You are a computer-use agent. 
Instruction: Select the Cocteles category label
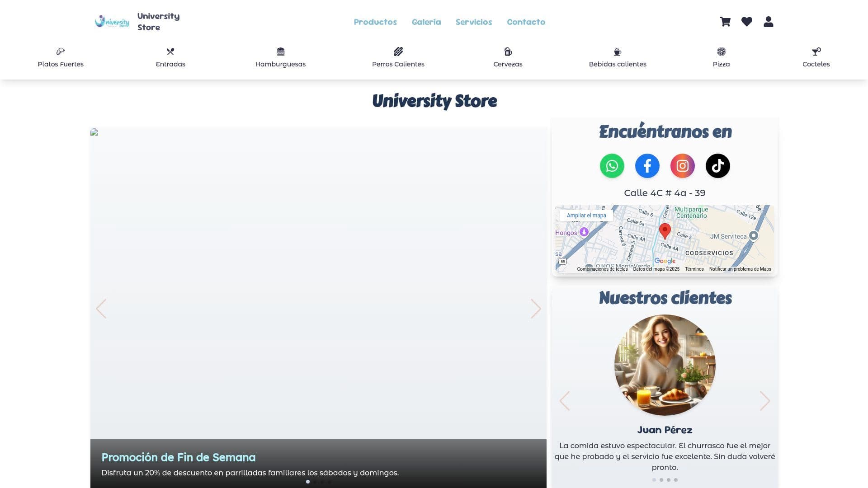[x=816, y=64]
